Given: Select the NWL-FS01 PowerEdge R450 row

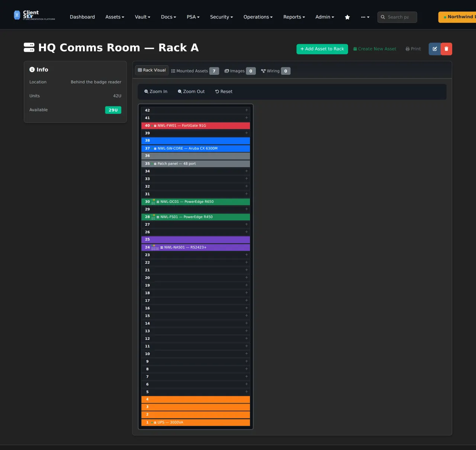Looking at the screenshot, I should pos(196,217).
